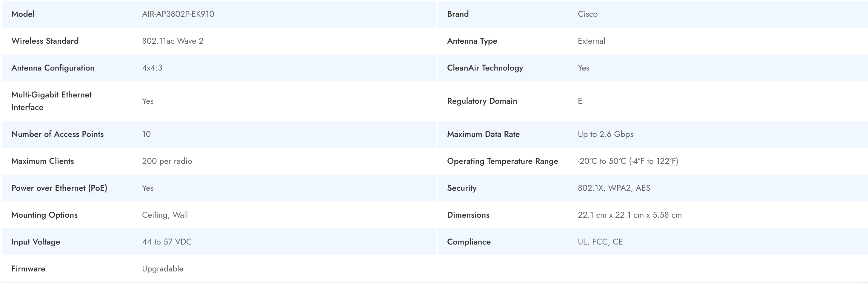868x284 pixels.
Task: Click the Antenna Configuration 4x4:3 value
Action: (152, 68)
